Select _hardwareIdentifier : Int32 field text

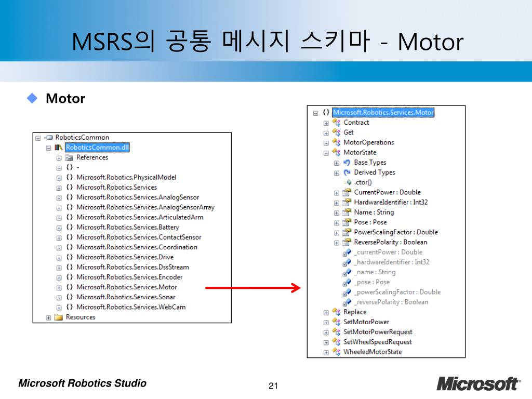coord(392,262)
